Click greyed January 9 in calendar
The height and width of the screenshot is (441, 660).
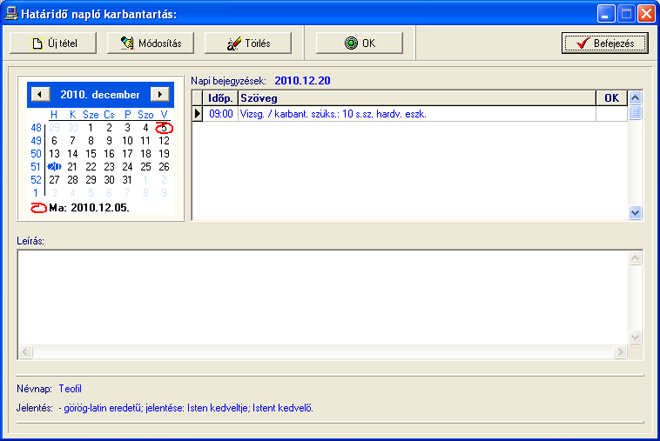pos(164,193)
